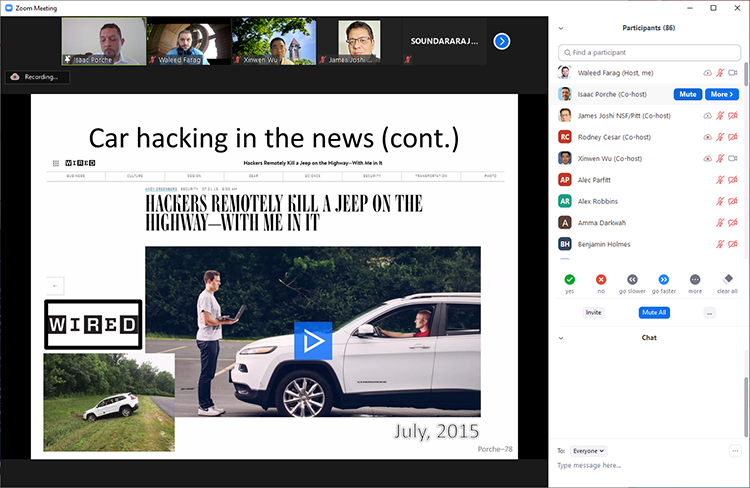Click the small back arrow on slide
This screenshot has width=750, height=488.
coord(55,286)
